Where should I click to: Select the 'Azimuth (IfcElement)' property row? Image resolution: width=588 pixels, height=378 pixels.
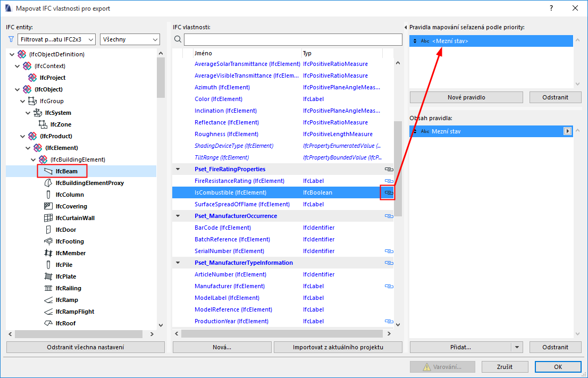282,87
